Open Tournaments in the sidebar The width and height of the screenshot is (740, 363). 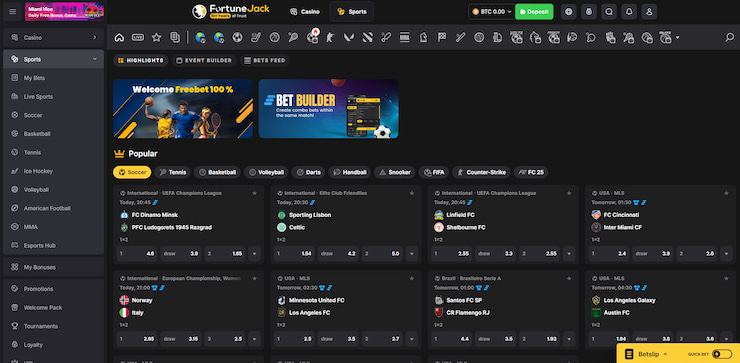pos(53,326)
